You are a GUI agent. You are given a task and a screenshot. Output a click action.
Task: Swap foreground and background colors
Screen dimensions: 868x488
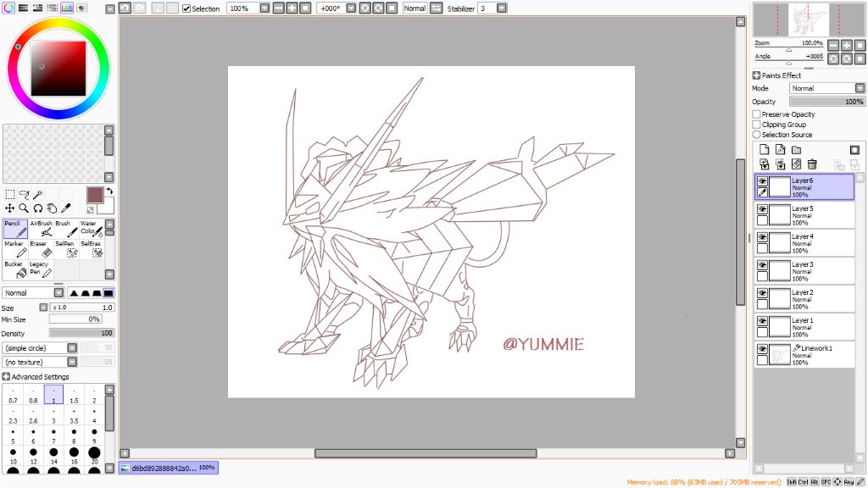(109, 191)
